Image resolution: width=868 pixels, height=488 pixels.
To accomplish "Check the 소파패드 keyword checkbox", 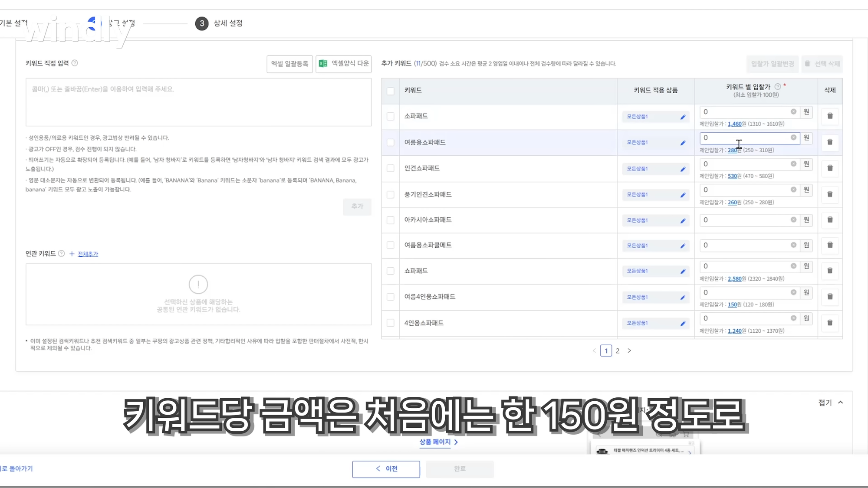I will 390,116.
